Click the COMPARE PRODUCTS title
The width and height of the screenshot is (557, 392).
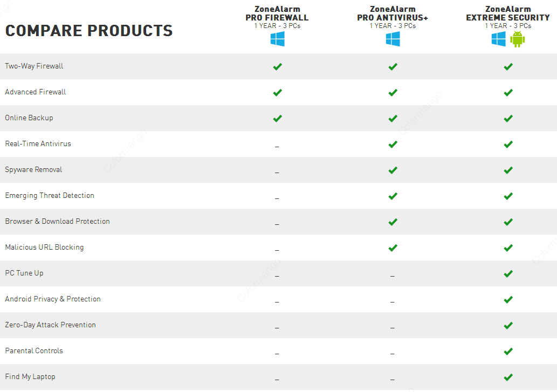pyautogui.click(x=89, y=31)
